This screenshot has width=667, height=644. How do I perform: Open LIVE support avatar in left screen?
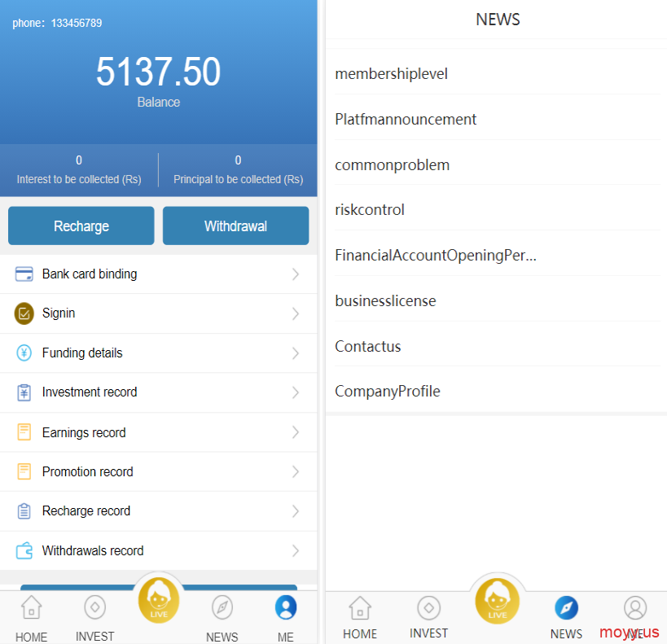(159, 600)
